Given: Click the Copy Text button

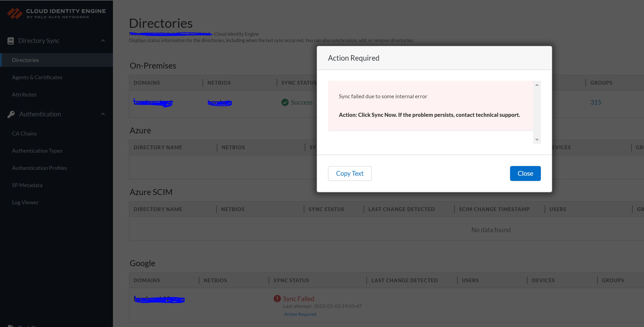Looking at the screenshot, I should coord(350,173).
